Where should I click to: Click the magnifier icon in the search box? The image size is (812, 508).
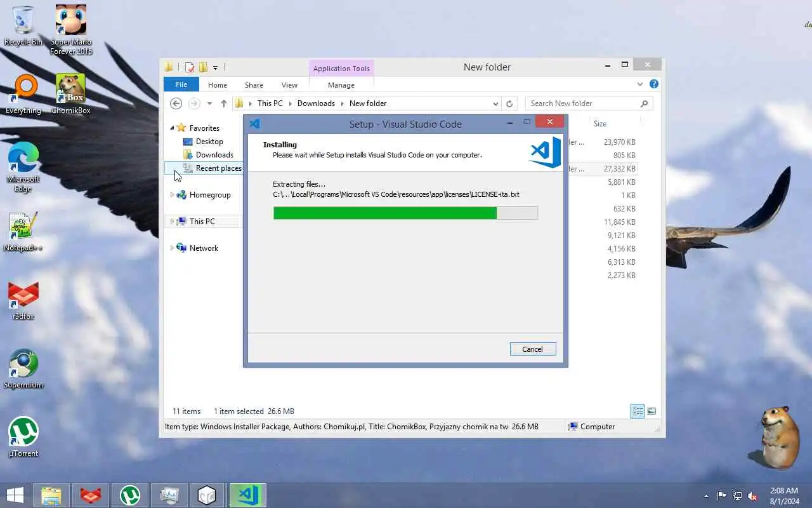[x=644, y=104]
